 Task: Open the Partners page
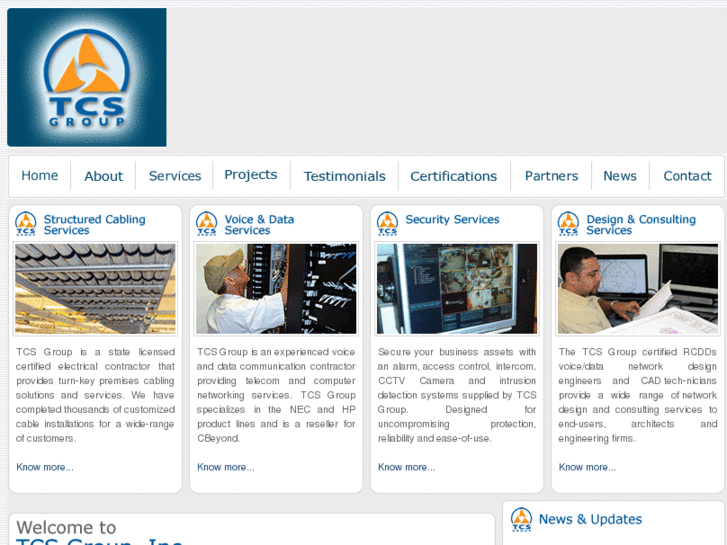point(551,176)
